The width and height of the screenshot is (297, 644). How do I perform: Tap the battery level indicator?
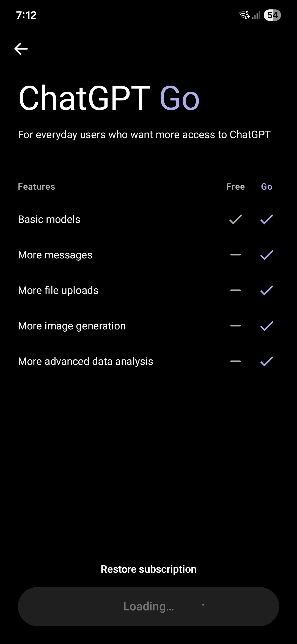coord(272,15)
